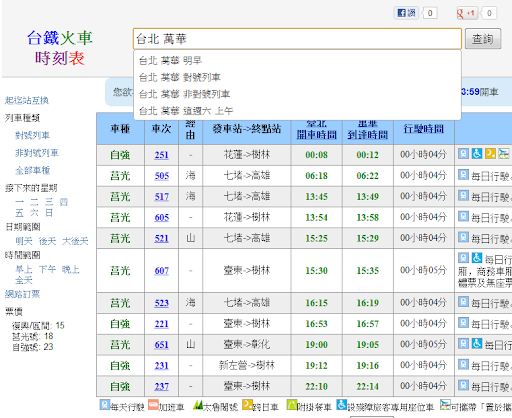Open train number 505 details
The width and height of the screenshot is (512, 418).
(x=161, y=176)
